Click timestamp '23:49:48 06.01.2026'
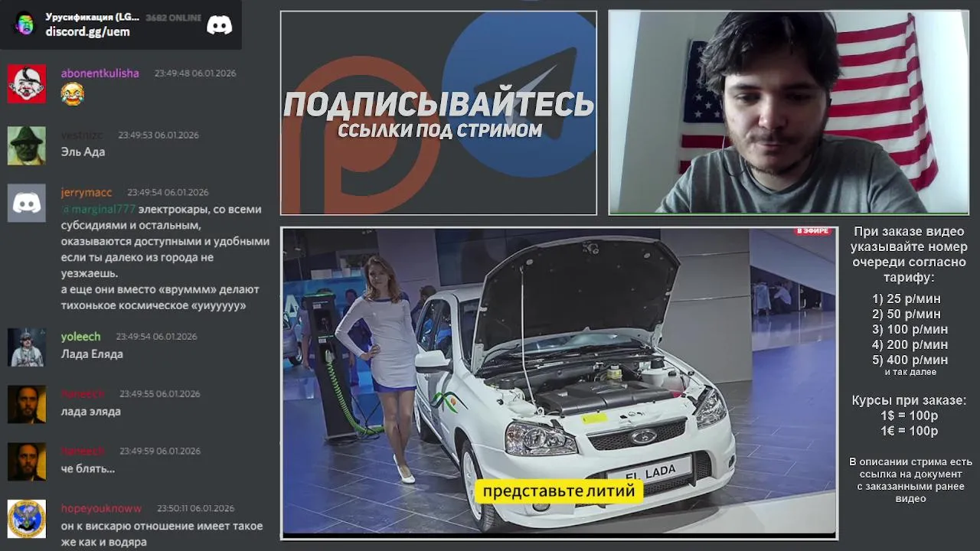980x551 pixels. coord(195,73)
